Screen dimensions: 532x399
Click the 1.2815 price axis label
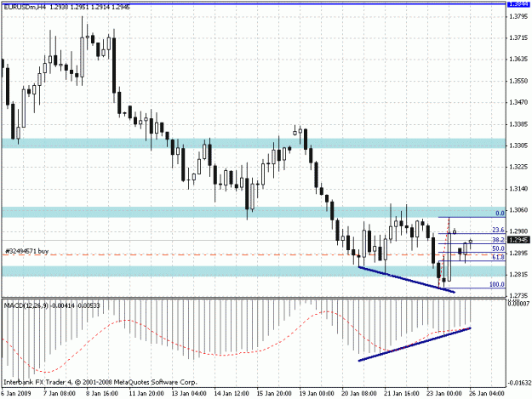click(518, 275)
